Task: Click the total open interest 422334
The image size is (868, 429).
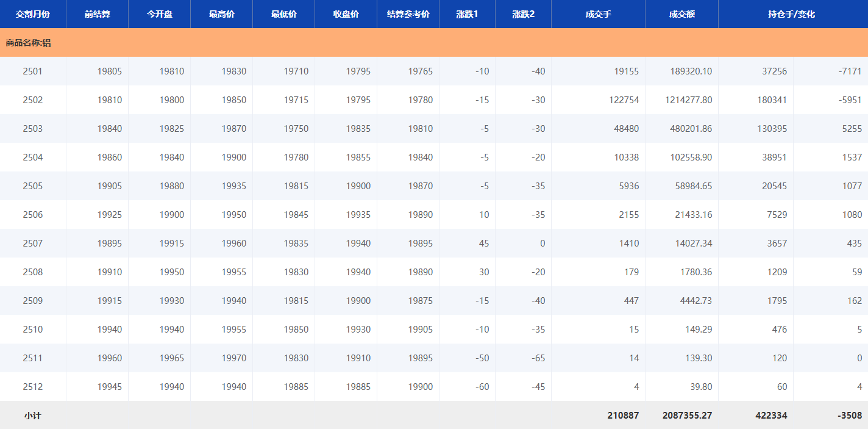Action: click(x=770, y=416)
